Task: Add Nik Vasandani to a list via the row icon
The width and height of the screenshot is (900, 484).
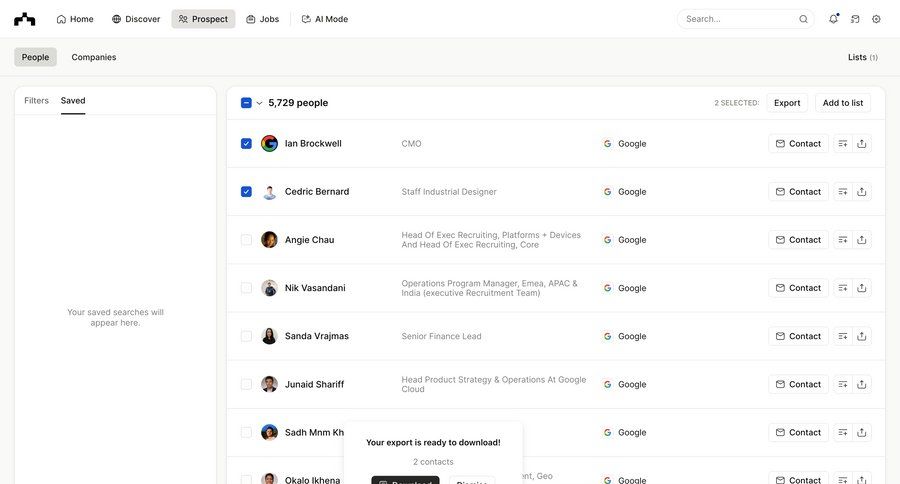Action: coord(843,288)
